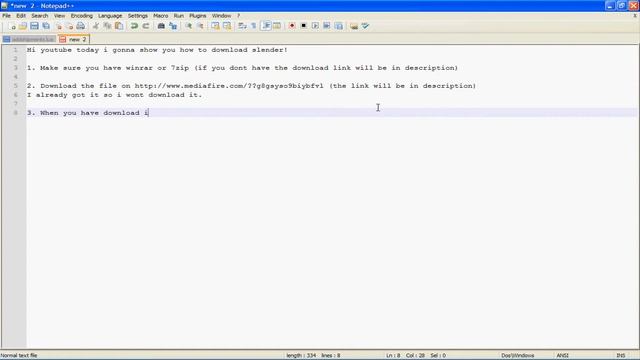
Task: Click the 'Normal text file' status bar entry
Action: pyautogui.click(x=19, y=356)
